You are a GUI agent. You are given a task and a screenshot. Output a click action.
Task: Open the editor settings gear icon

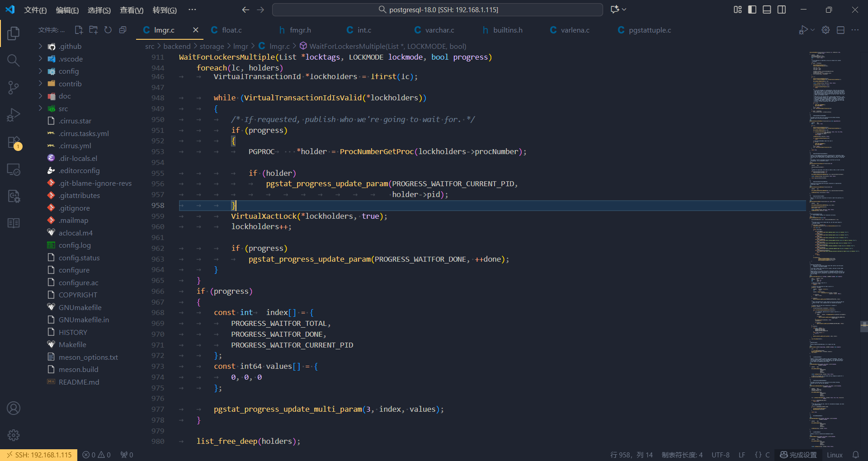point(826,30)
